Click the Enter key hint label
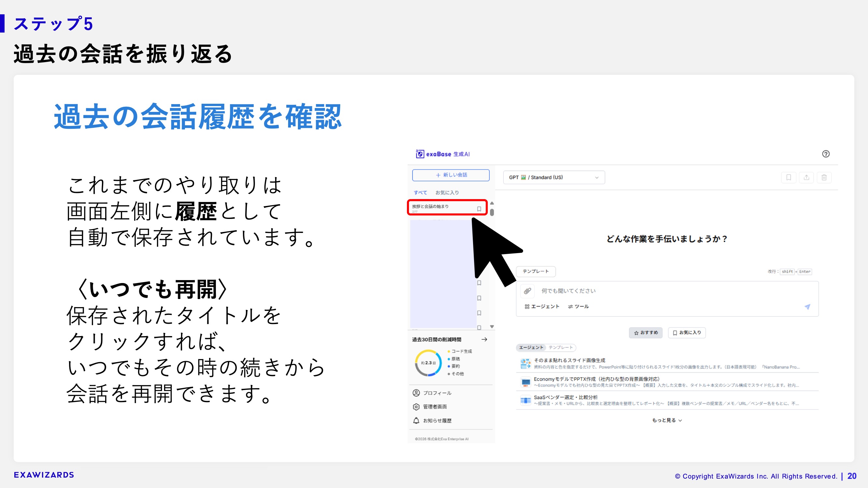The width and height of the screenshot is (868, 488). [x=805, y=272]
